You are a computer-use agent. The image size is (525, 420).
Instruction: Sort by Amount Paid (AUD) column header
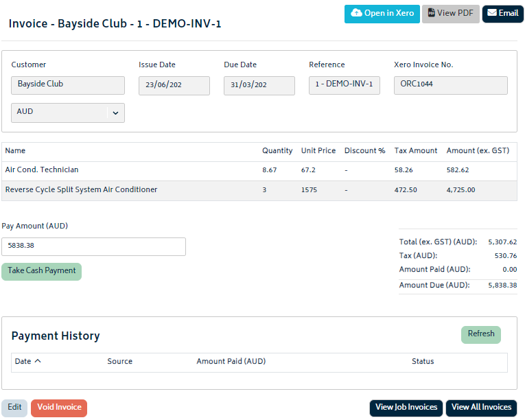[x=231, y=362]
